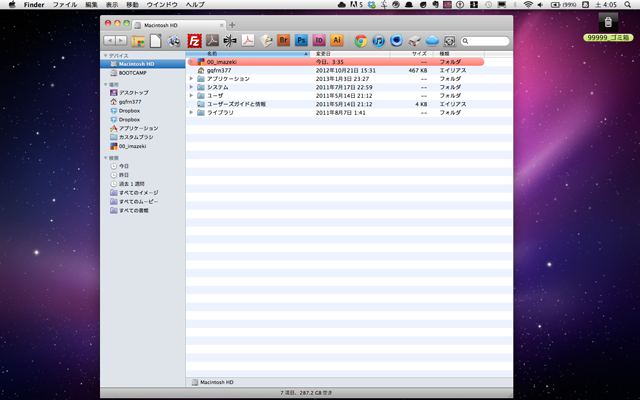This screenshot has width=640, height=400.
Task: Open the ウインドウ menu
Action: 162,5
